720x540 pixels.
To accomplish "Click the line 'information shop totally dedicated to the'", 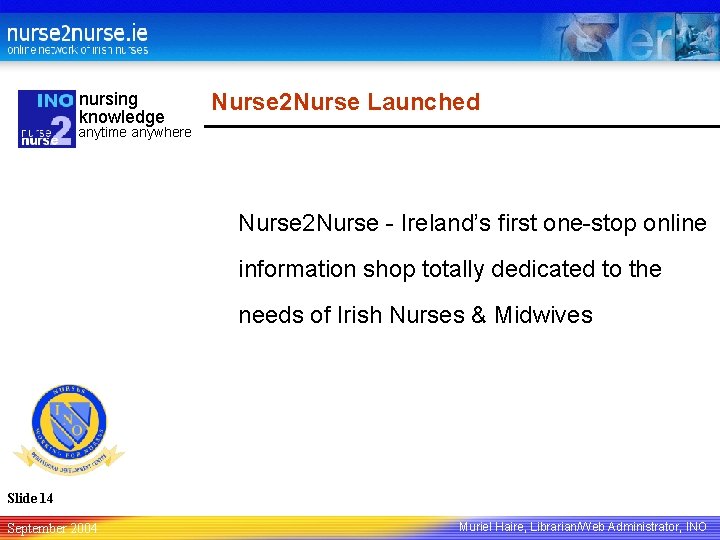I will tap(450, 270).
